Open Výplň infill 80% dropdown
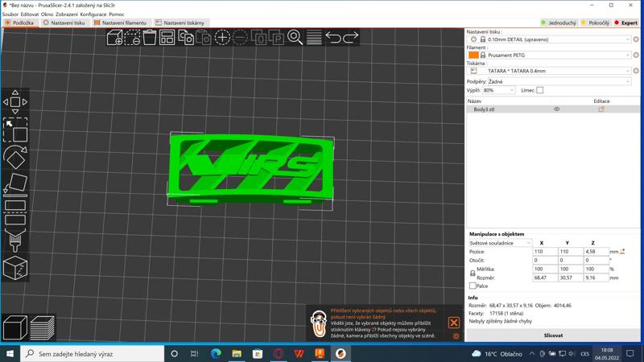 coord(498,90)
